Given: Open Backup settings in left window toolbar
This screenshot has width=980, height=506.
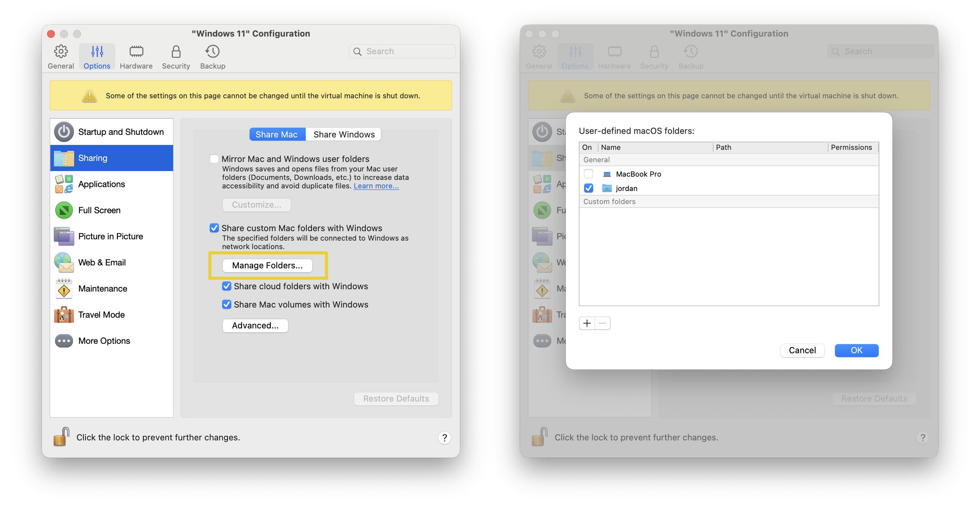Looking at the screenshot, I should pyautogui.click(x=213, y=57).
